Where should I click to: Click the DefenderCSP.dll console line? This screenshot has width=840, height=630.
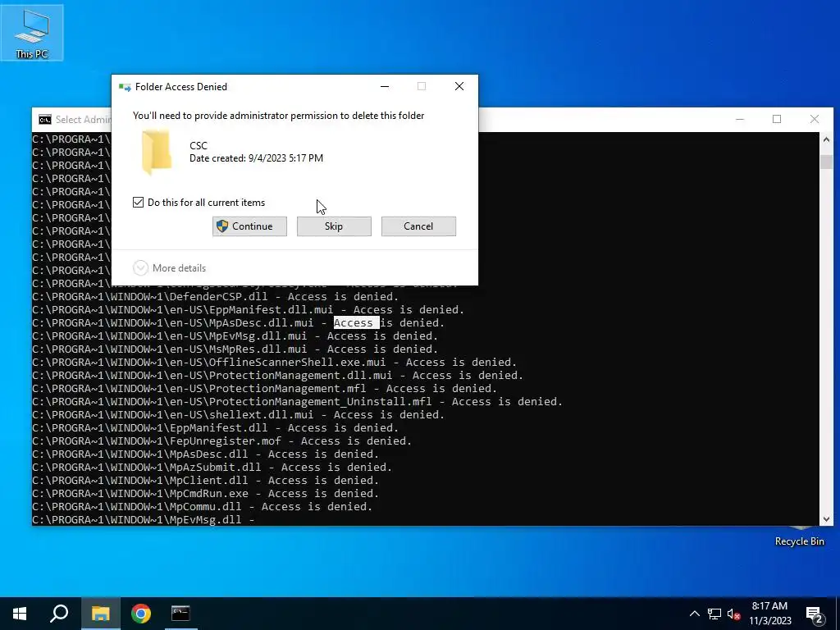(x=216, y=297)
